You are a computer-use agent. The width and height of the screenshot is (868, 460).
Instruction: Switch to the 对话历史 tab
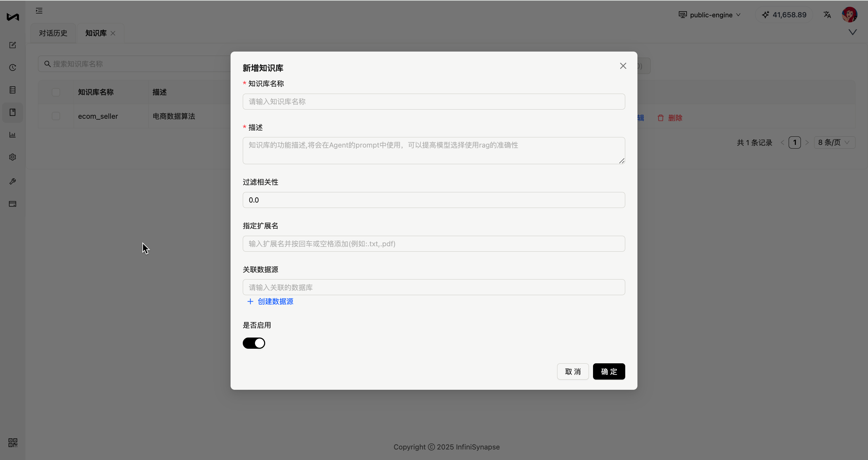53,33
